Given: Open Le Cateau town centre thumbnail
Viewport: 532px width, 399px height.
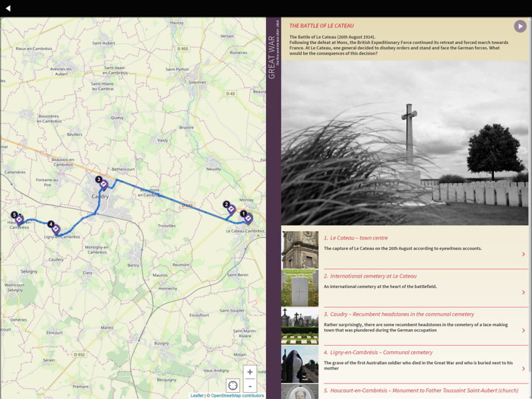Looking at the screenshot, I should click(300, 250).
